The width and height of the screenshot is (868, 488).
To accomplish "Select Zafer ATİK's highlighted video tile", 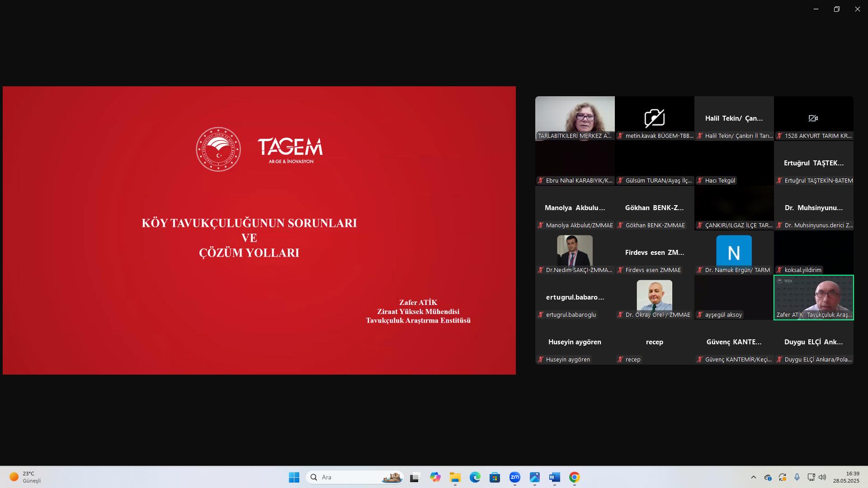I will click(x=813, y=297).
